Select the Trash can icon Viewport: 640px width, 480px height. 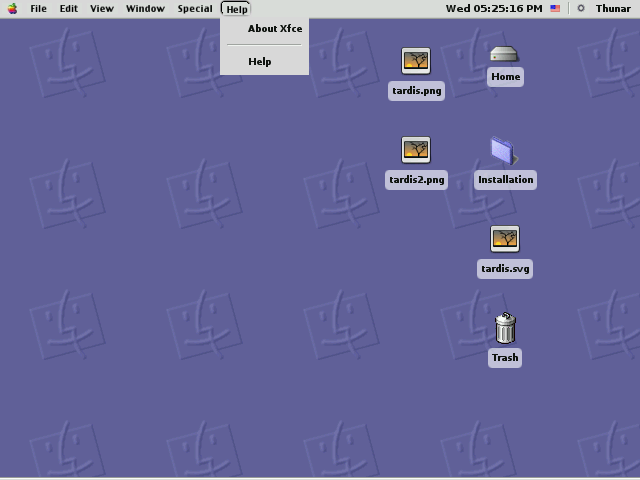[x=505, y=328]
